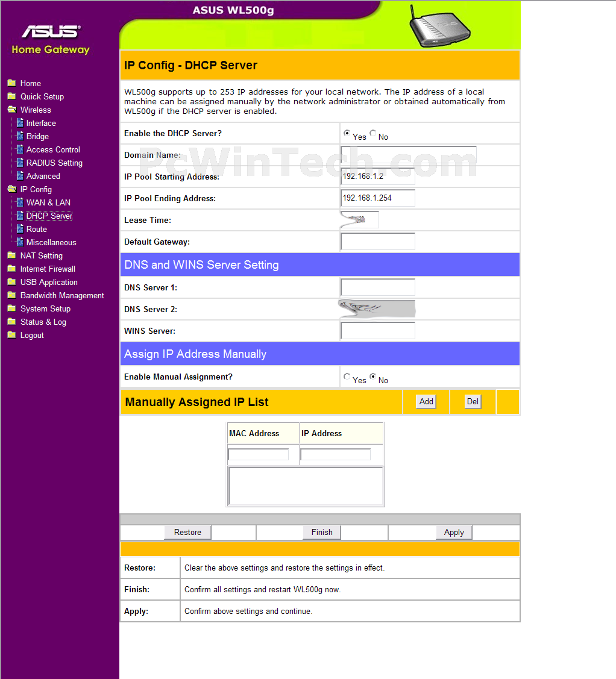Click the IP Pool Starting Address field
The width and height of the screenshot is (616, 679).
tap(378, 177)
